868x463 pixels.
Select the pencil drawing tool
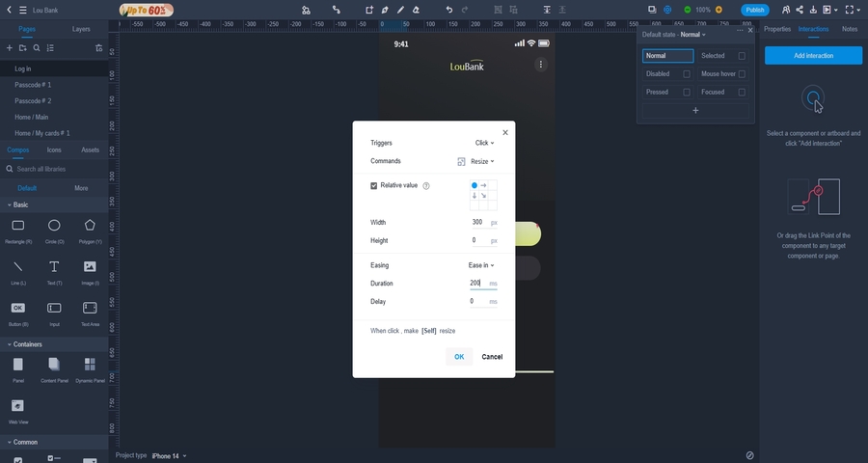(x=400, y=10)
